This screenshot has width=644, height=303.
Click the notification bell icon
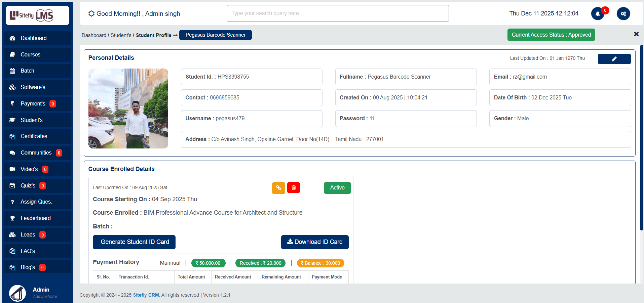pos(597,14)
